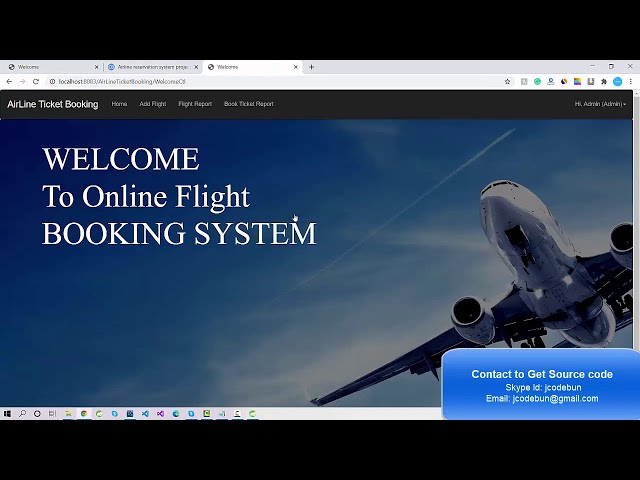Open taskbar Search magnifier
Image resolution: width=640 pixels, height=480 pixels.
pos(22,413)
